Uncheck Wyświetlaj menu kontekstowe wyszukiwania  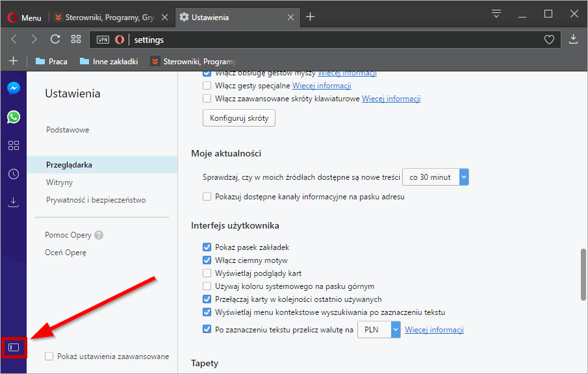(x=207, y=312)
